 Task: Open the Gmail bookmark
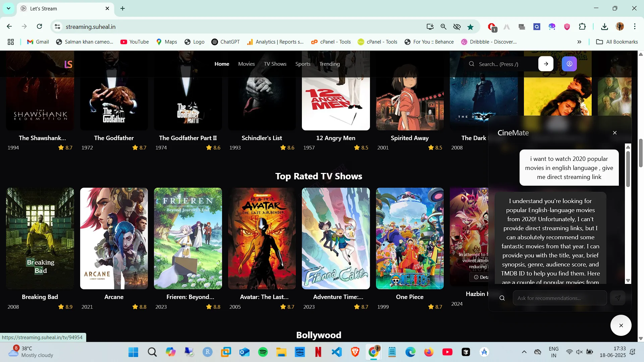tap(38, 42)
